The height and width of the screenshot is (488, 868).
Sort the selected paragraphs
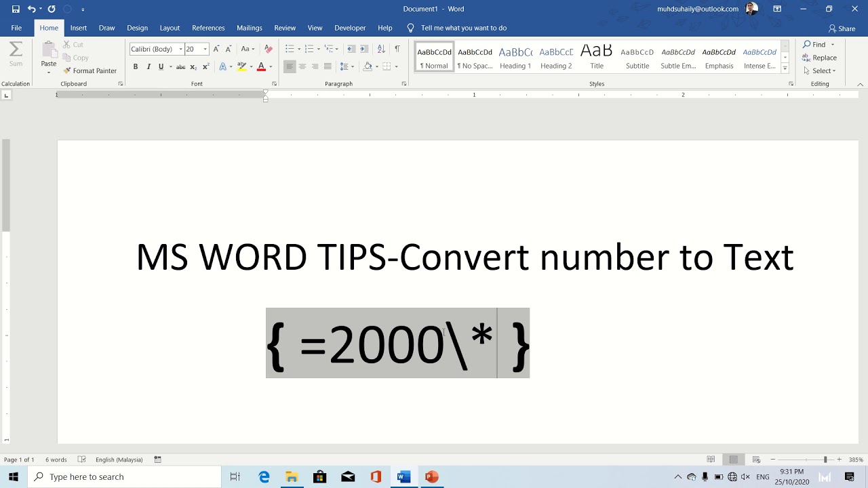pyautogui.click(x=381, y=49)
